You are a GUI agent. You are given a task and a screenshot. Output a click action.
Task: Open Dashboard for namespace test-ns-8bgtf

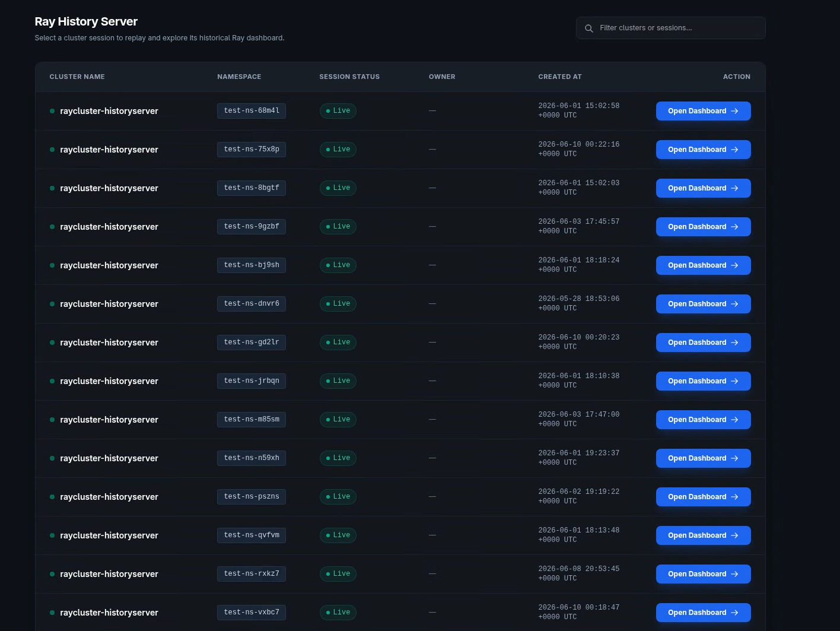(x=703, y=188)
